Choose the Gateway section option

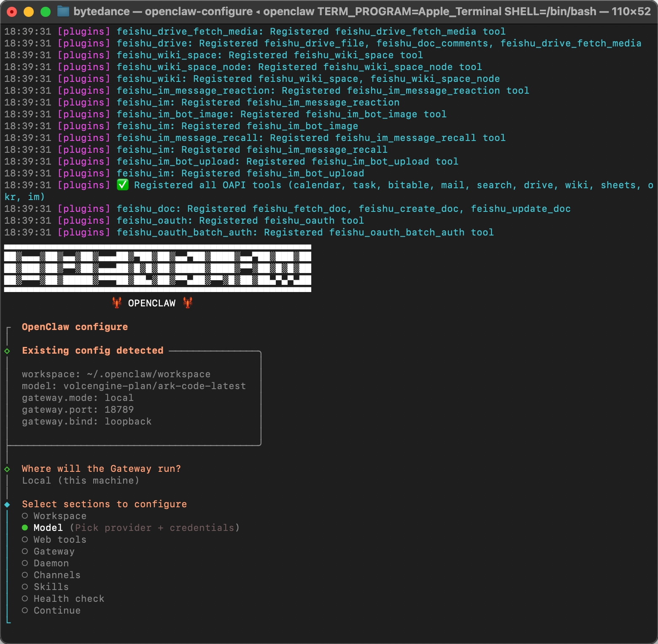point(25,551)
